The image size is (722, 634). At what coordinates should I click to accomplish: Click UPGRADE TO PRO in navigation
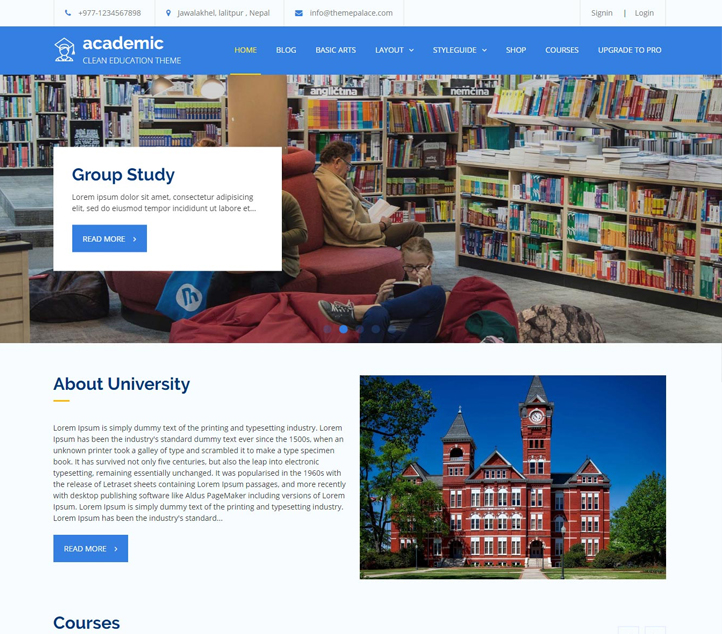(x=629, y=50)
